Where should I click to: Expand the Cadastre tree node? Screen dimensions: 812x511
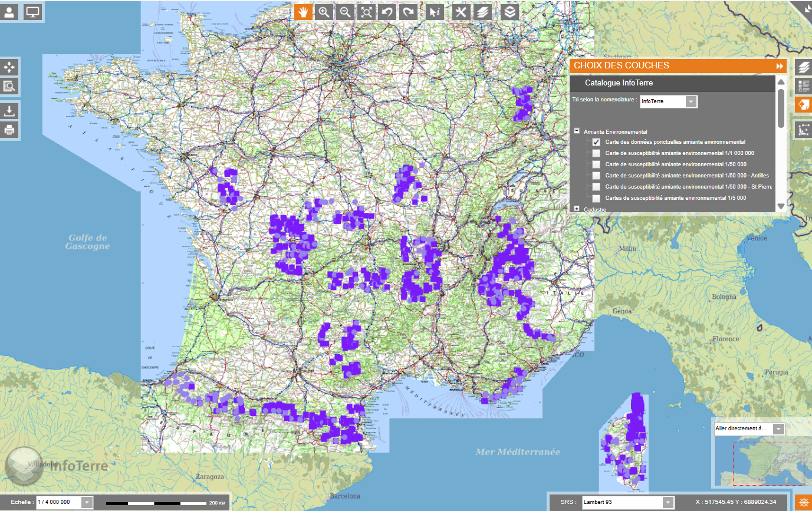click(577, 209)
